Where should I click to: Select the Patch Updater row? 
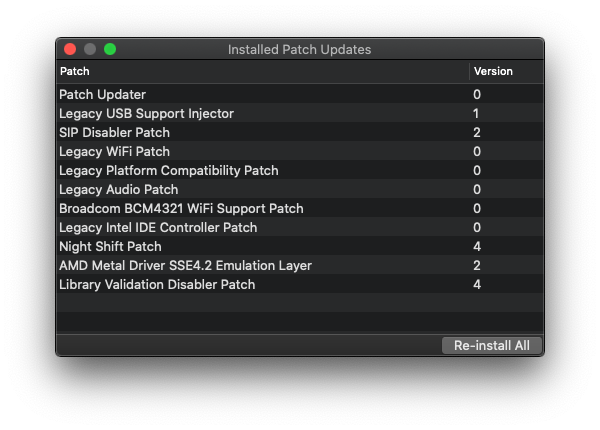pyautogui.click(x=300, y=94)
